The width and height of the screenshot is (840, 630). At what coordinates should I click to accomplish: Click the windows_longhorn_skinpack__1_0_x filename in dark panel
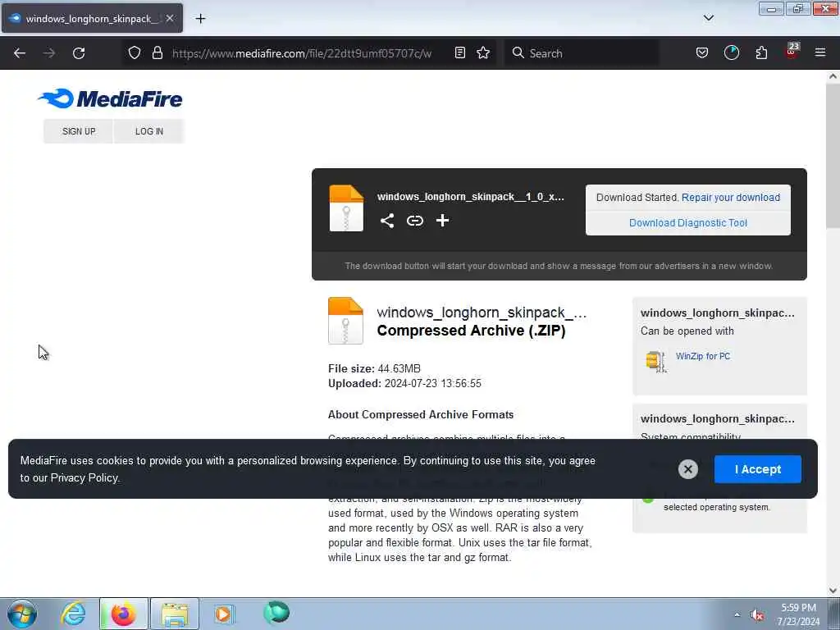[470, 197]
